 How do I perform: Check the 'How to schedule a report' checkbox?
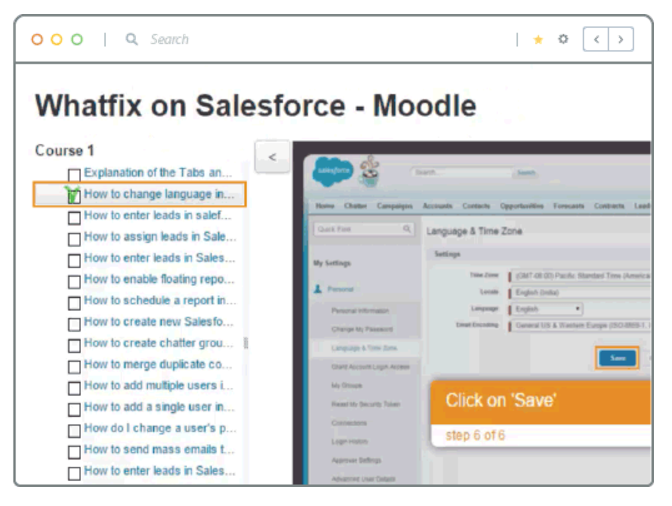pyautogui.click(x=74, y=303)
